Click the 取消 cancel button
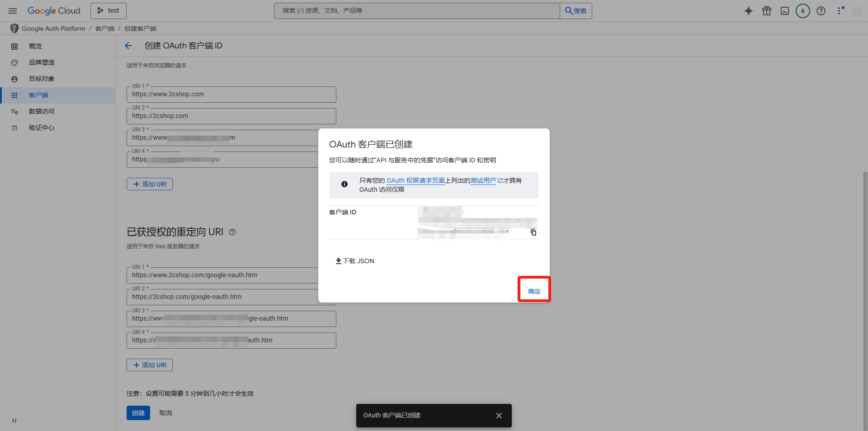The width and height of the screenshot is (868, 431). pyautogui.click(x=165, y=413)
